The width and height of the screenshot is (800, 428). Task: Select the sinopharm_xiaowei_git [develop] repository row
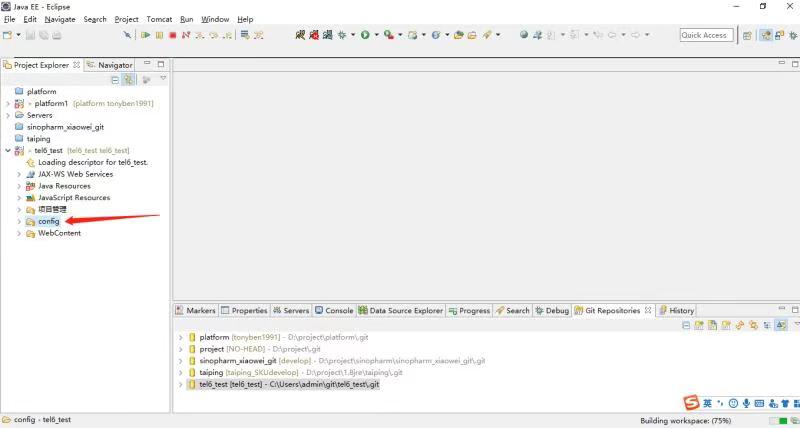click(337, 361)
